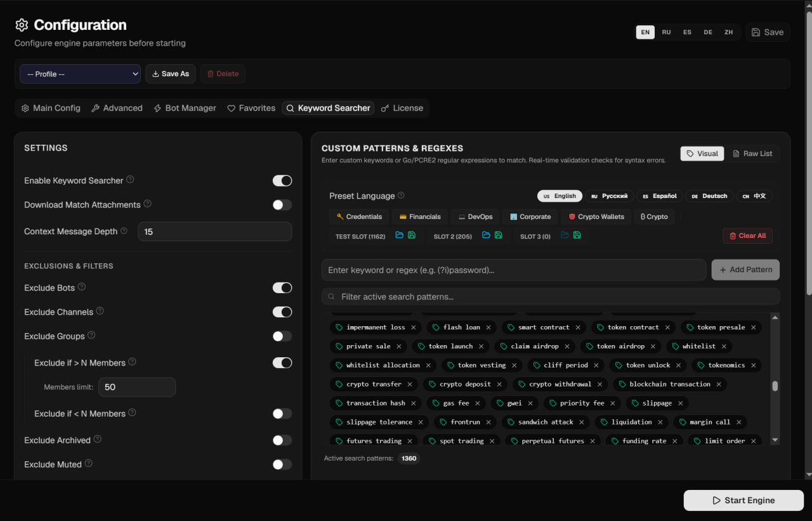
Task: Remove the 'whitelist' pattern with its X
Action: pyautogui.click(x=724, y=346)
